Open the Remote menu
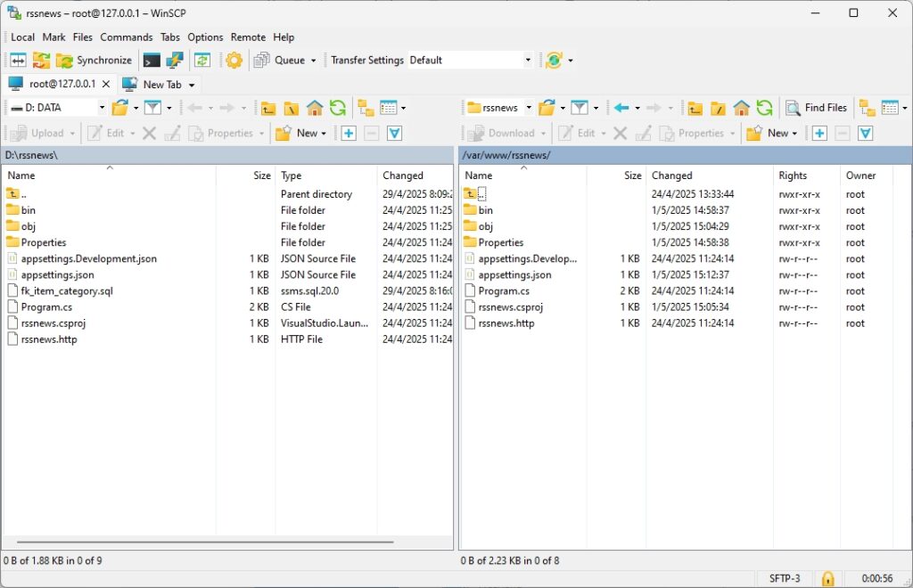The image size is (913, 588). 248,37
